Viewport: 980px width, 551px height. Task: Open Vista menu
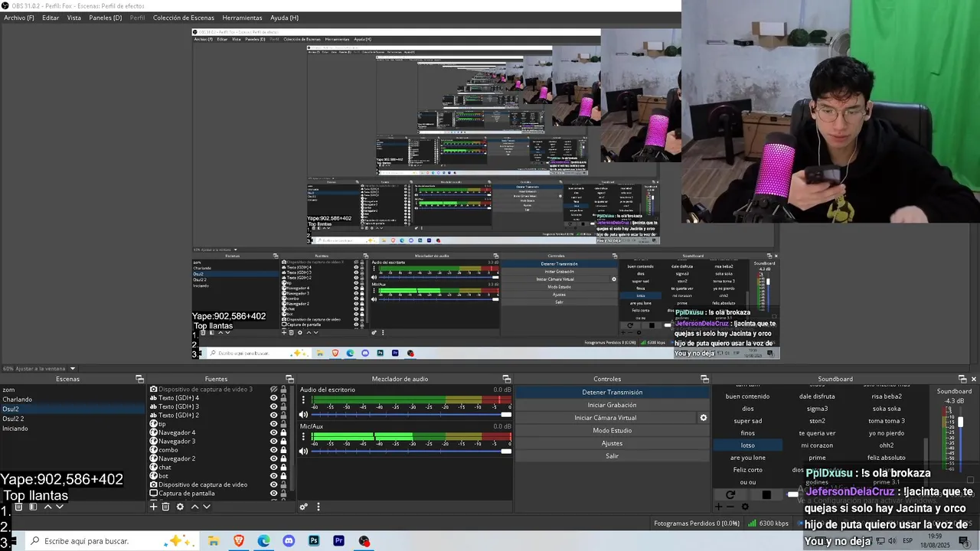click(x=74, y=18)
